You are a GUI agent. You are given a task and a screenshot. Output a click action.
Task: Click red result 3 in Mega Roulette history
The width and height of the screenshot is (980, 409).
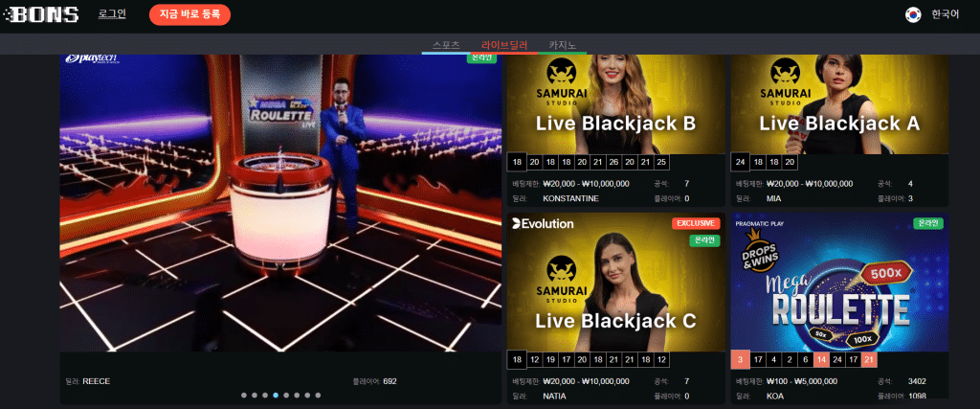tap(741, 359)
